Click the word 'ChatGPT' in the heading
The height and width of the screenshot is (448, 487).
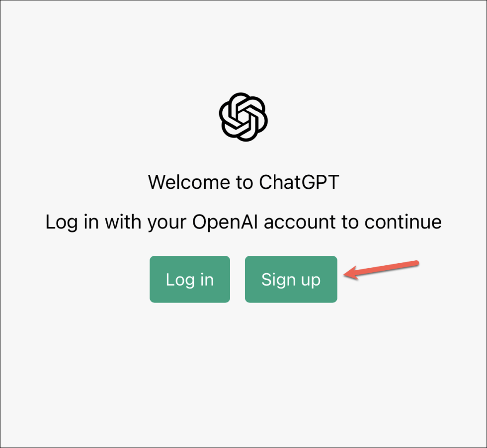pos(299,182)
